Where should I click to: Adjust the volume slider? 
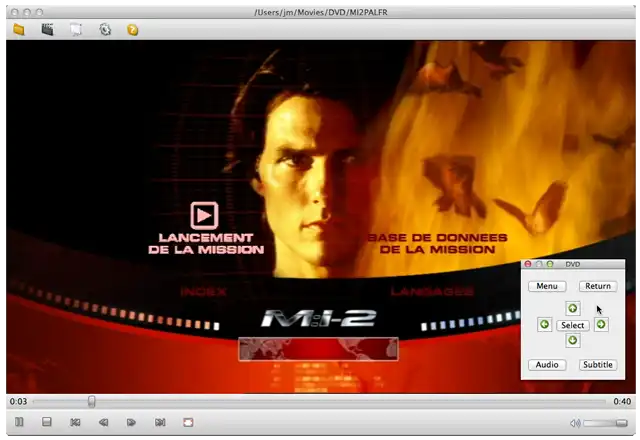[605, 423]
